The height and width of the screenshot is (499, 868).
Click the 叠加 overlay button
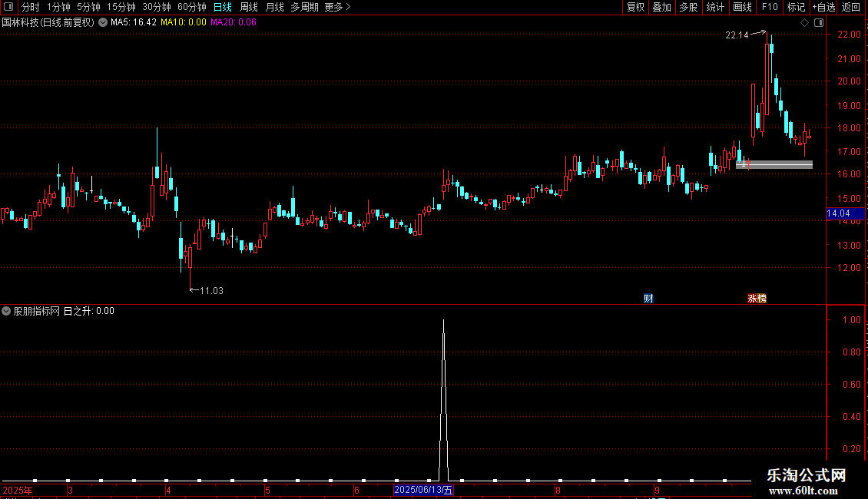pos(661,7)
